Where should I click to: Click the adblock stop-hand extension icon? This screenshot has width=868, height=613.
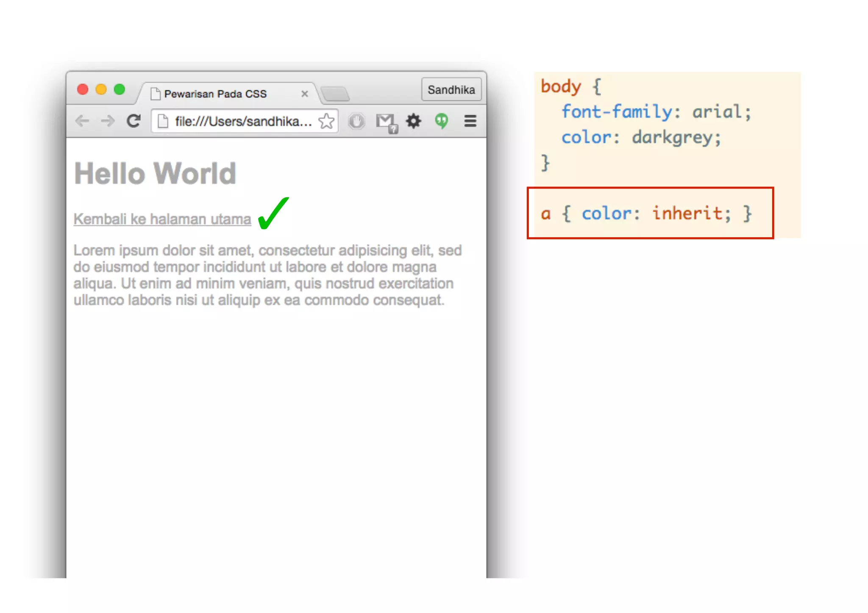pyautogui.click(x=356, y=121)
